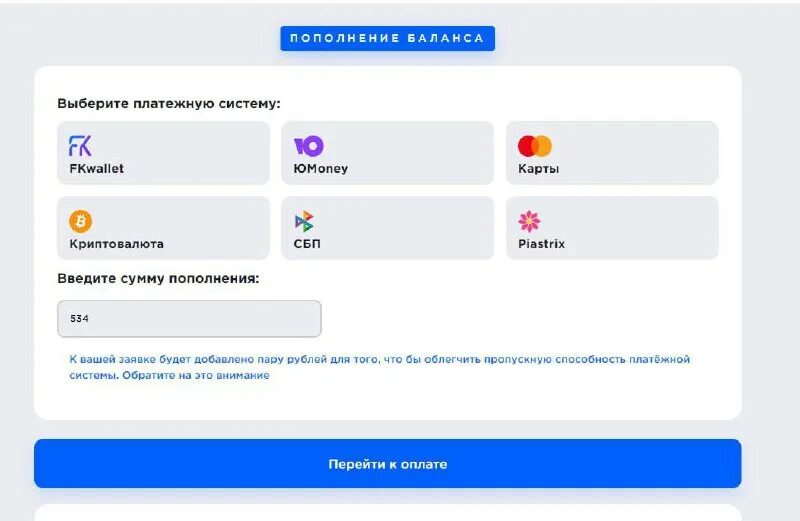Click the purple ЮMoney logo icon
The height and width of the screenshot is (521, 800).
309,146
